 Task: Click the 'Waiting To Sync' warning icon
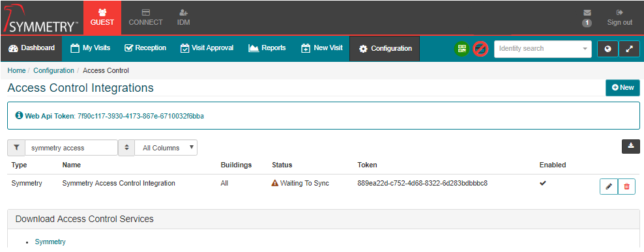[x=275, y=184]
